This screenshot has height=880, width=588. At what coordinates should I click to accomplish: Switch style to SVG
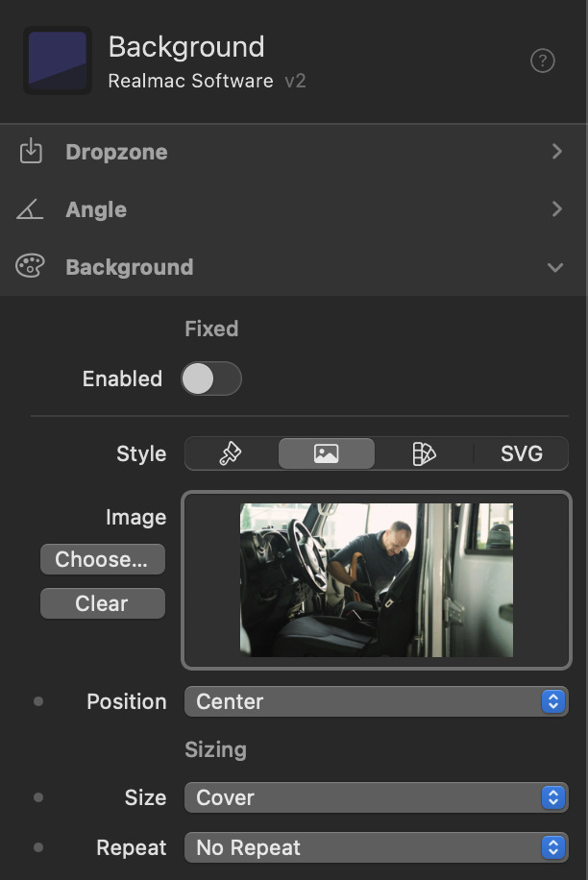tap(521, 453)
